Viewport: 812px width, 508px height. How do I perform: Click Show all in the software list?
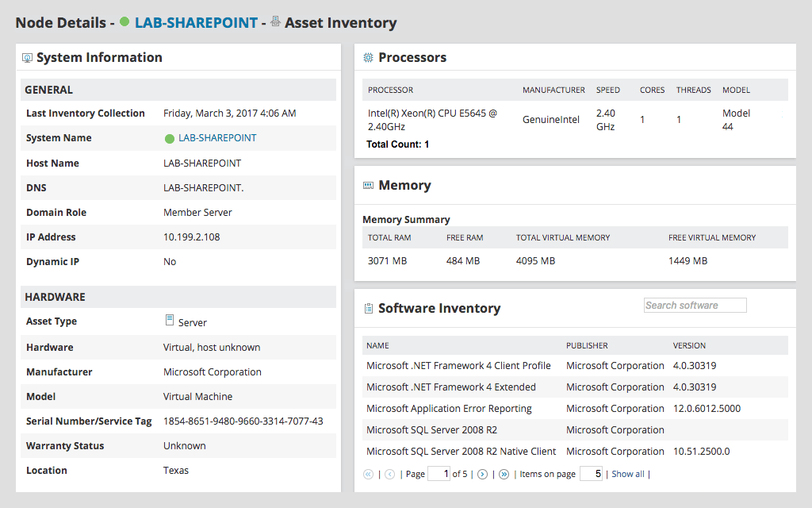627,474
